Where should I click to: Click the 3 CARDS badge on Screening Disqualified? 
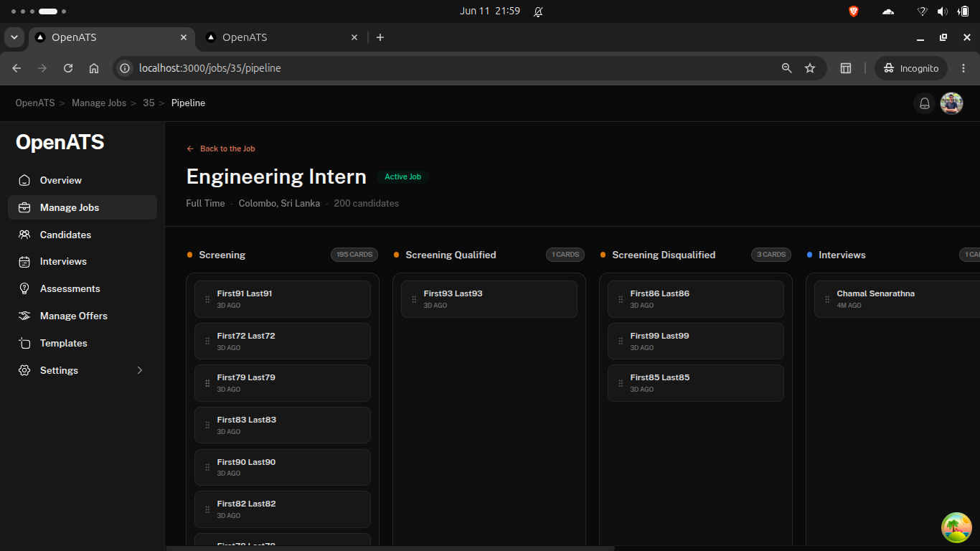pos(771,255)
